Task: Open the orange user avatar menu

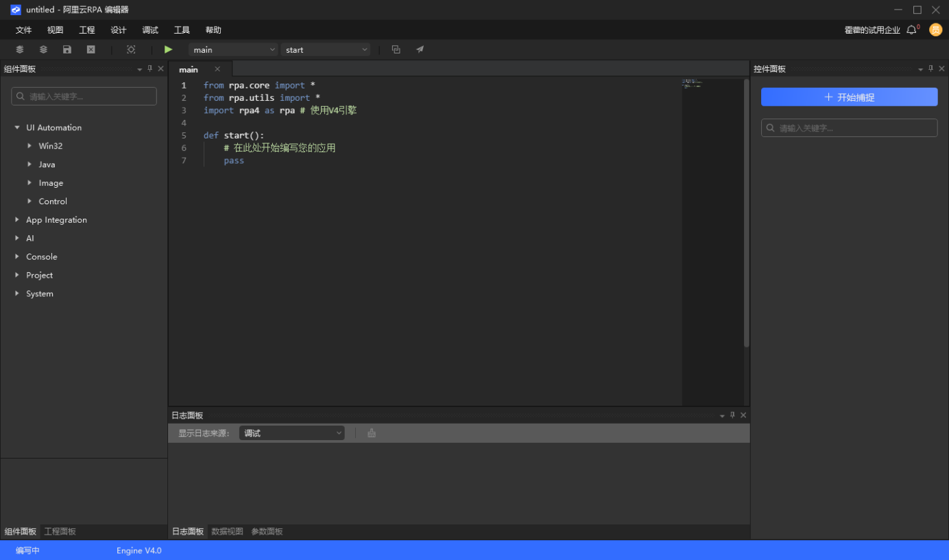Action: coord(935,29)
